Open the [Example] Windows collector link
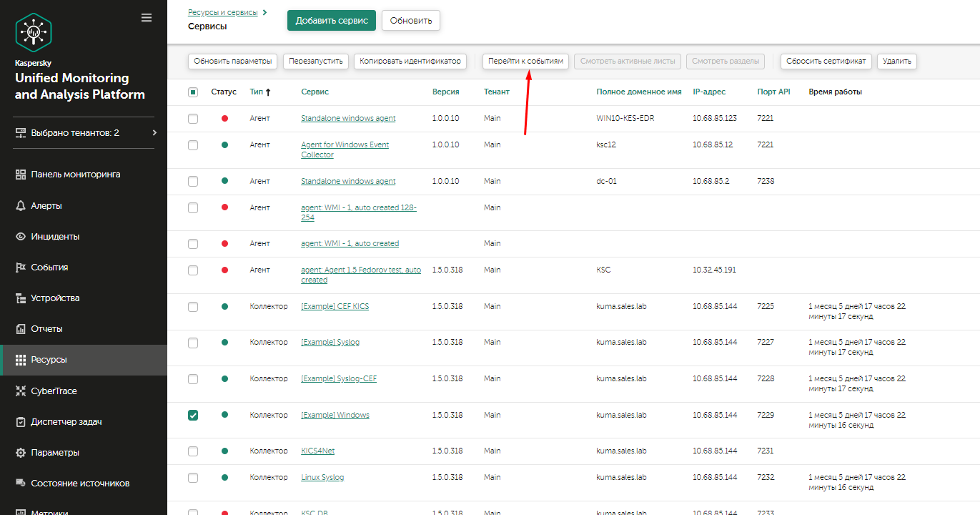This screenshot has height=515, width=980. [335, 416]
